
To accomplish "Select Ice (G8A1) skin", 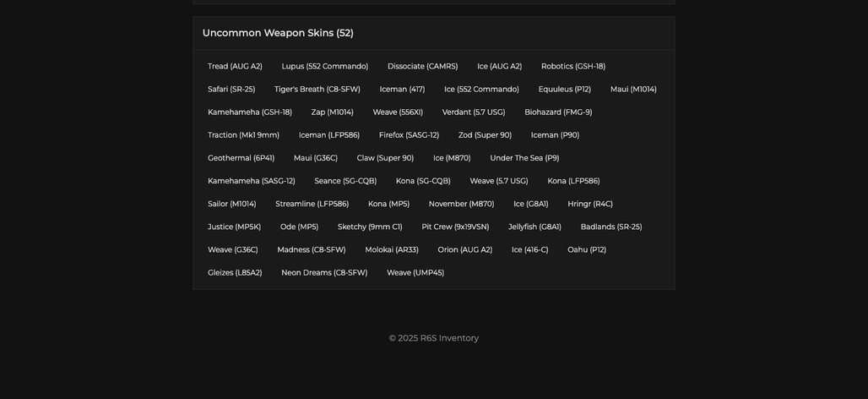I will click(531, 204).
